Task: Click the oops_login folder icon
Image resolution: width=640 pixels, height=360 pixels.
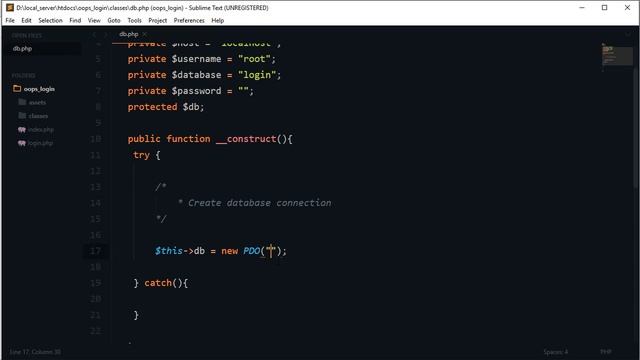Action: (17, 89)
